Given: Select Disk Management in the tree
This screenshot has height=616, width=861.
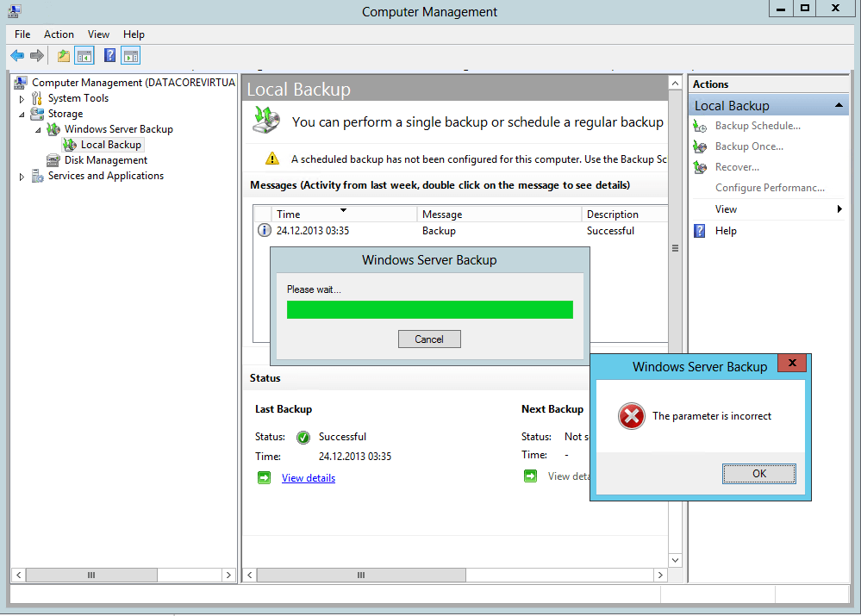Looking at the screenshot, I should (x=106, y=159).
